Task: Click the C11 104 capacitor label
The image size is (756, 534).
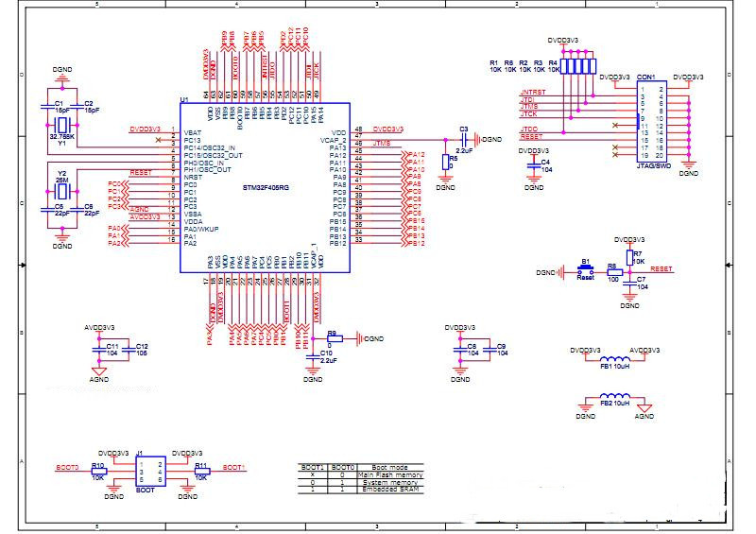Action: click(x=112, y=350)
